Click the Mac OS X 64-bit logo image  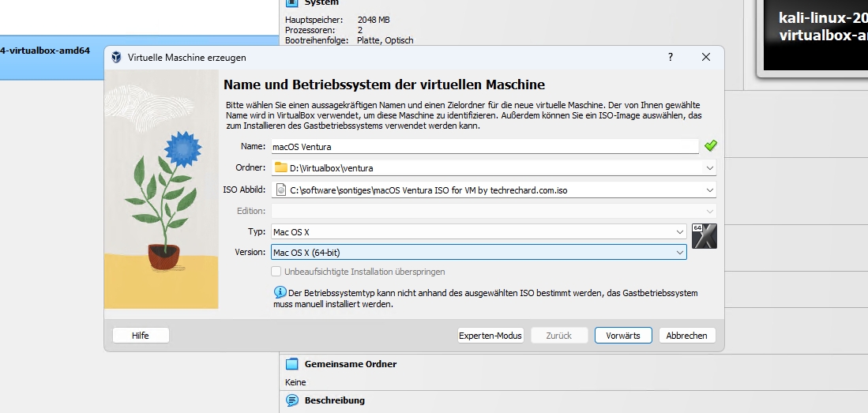tap(705, 236)
